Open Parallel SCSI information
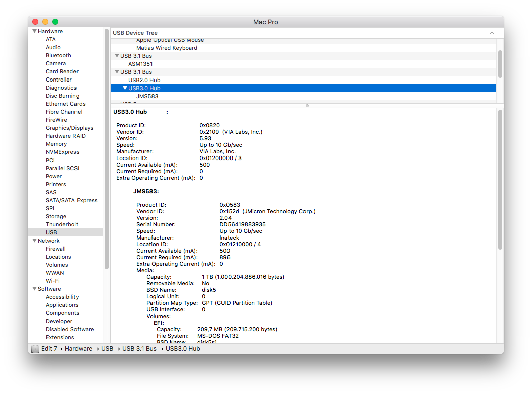The width and height of the screenshot is (532, 394). [62, 168]
